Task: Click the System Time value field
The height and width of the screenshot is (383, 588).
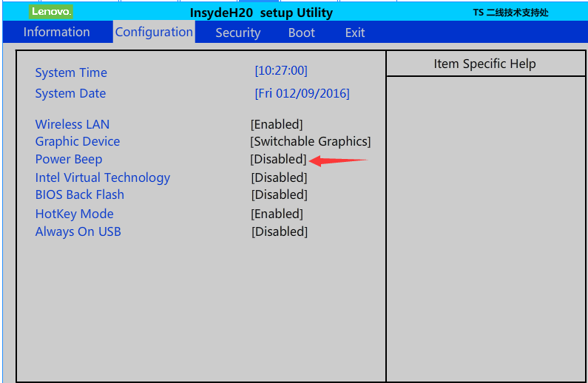Action: tap(280, 71)
